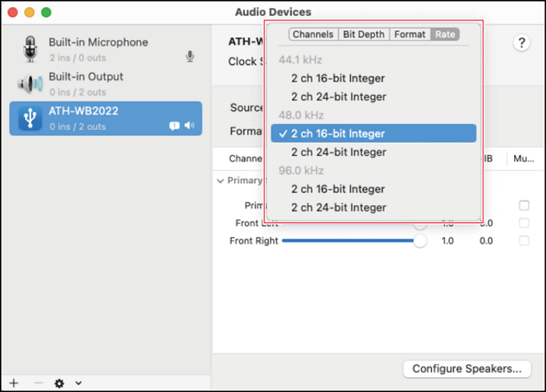The height and width of the screenshot is (392, 546).
Task: Select 2 ch 16-bit Integer under 44.1 kHz
Action: coord(339,78)
